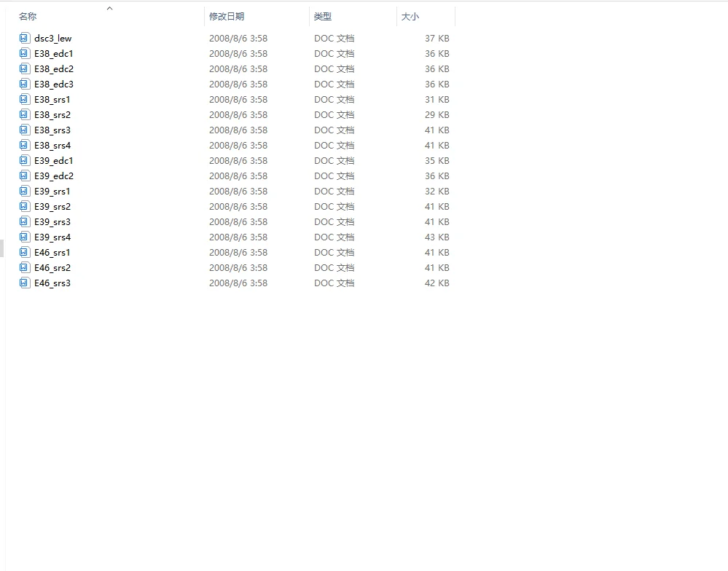This screenshot has height=571, width=728.
Task: Sort files by the 名称 column header
Action: 28,17
